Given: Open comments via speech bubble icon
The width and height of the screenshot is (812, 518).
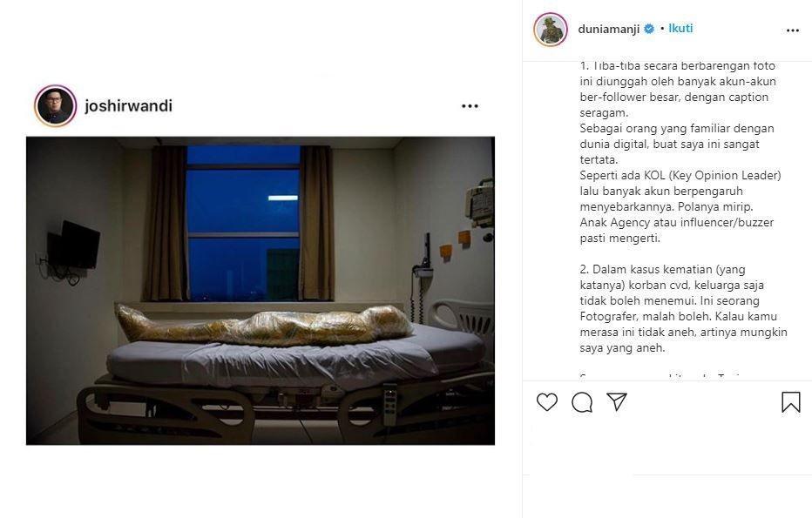Looking at the screenshot, I should point(582,402).
